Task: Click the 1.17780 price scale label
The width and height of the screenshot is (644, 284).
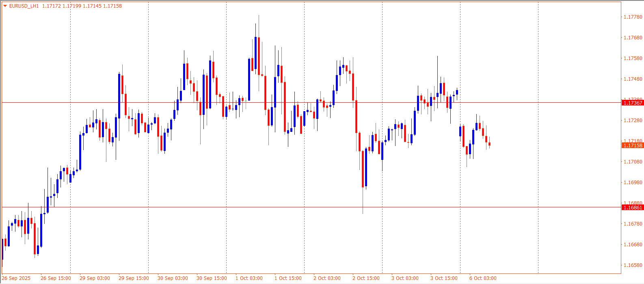Action: 633,17
